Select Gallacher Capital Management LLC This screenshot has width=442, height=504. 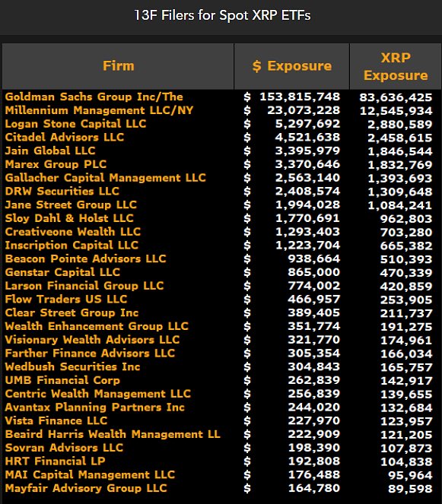[x=105, y=178]
